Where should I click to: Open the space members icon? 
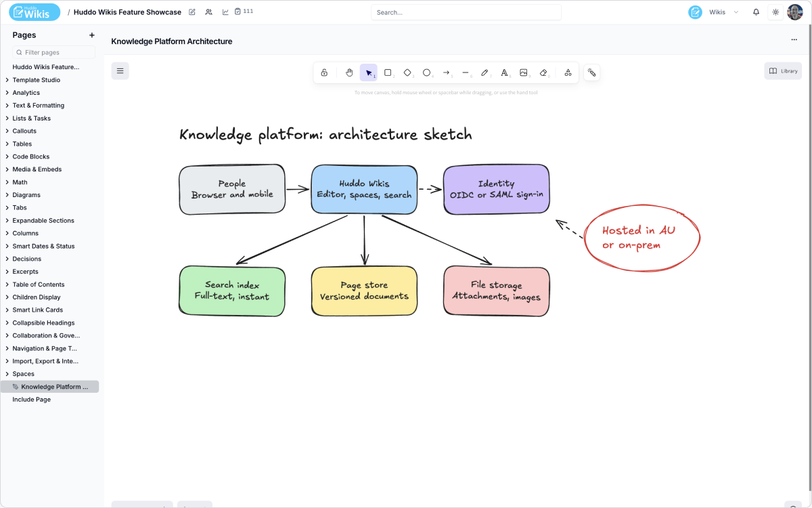208,12
